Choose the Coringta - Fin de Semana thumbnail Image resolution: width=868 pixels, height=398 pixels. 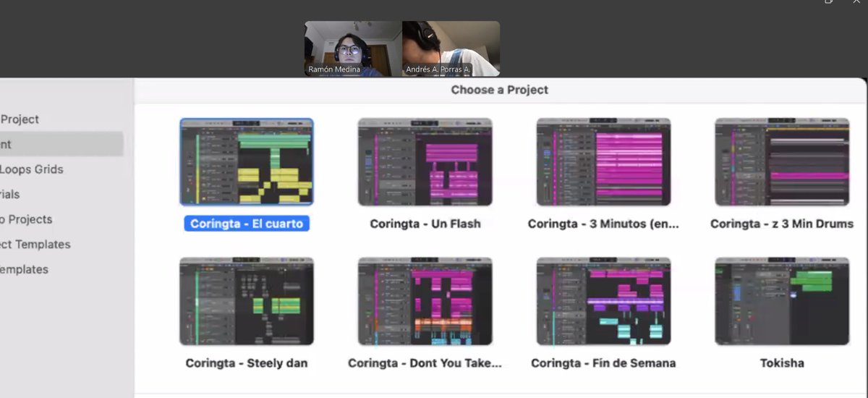tap(603, 301)
